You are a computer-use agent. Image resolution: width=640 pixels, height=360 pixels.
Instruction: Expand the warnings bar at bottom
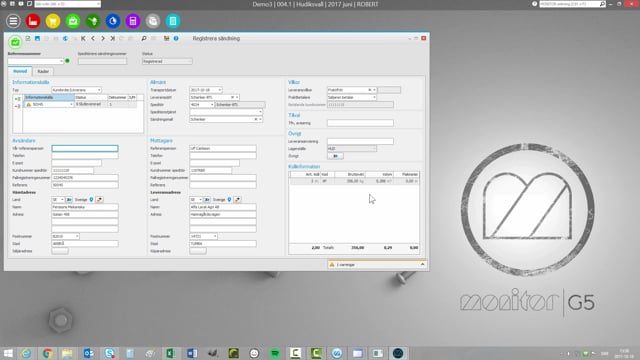pyautogui.click(x=422, y=264)
